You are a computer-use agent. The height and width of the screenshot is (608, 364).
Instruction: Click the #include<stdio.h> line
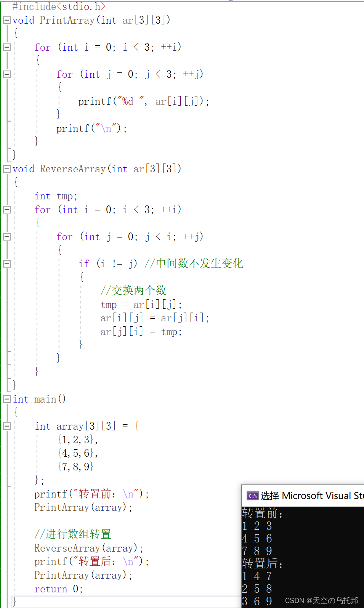tap(59, 6)
